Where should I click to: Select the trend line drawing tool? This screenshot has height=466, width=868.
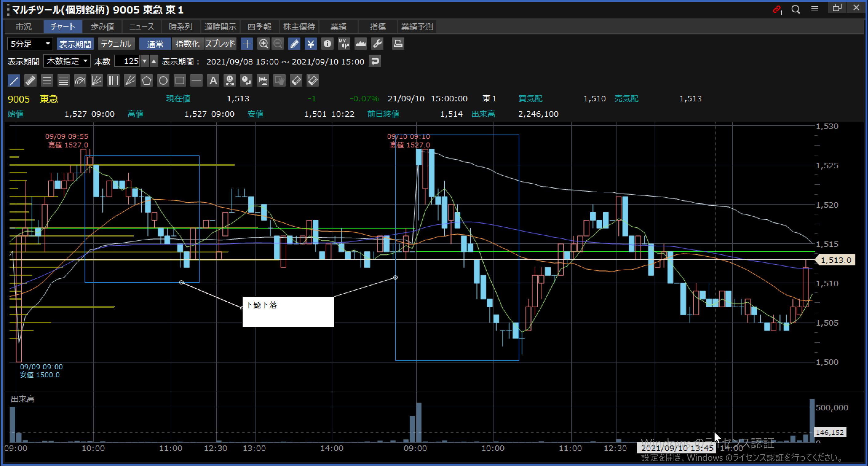click(x=14, y=81)
